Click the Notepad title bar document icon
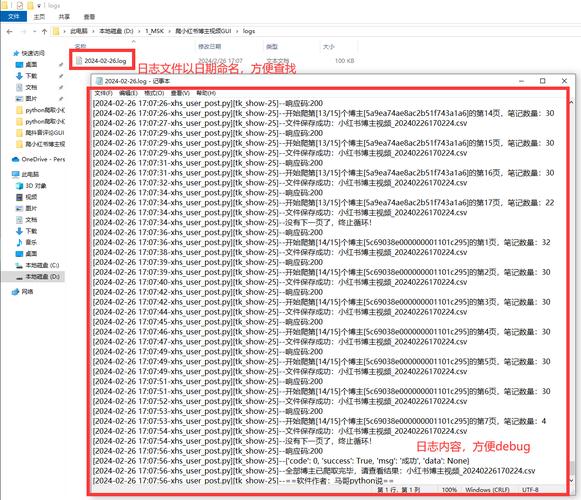 click(99, 81)
